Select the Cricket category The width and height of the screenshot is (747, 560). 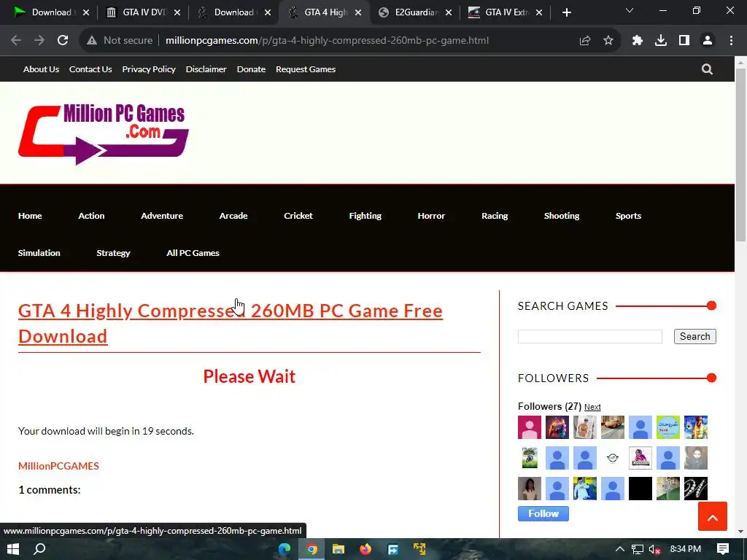[x=298, y=216]
